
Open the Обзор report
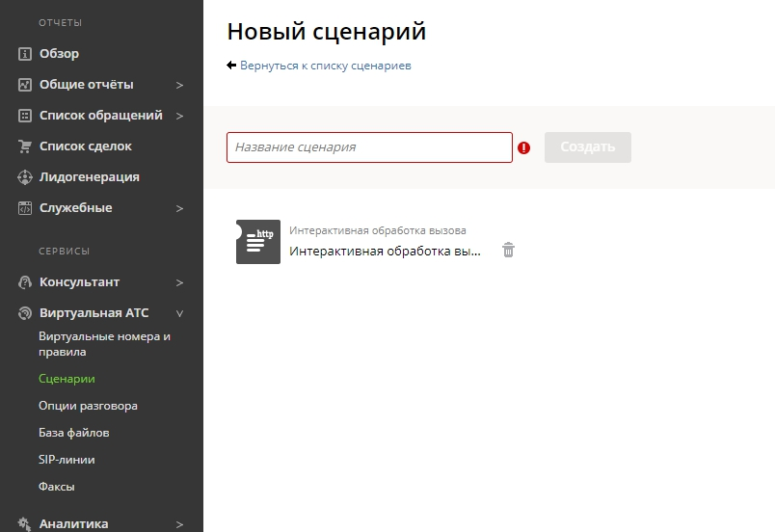click(60, 53)
